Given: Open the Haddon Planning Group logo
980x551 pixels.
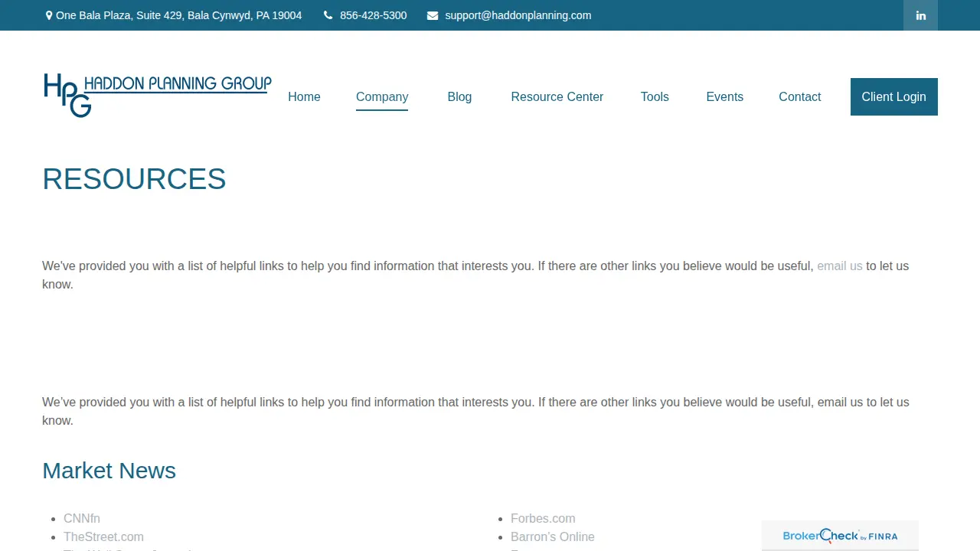Looking at the screenshot, I should tap(158, 96).
